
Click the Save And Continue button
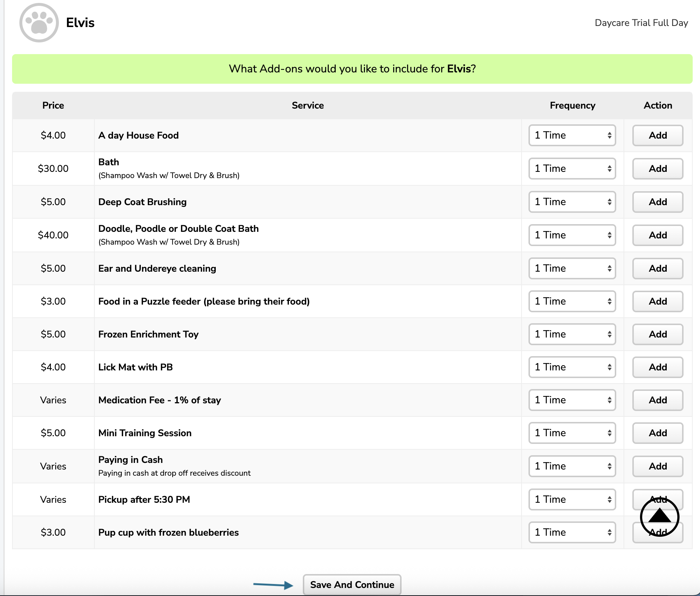pyautogui.click(x=352, y=585)
